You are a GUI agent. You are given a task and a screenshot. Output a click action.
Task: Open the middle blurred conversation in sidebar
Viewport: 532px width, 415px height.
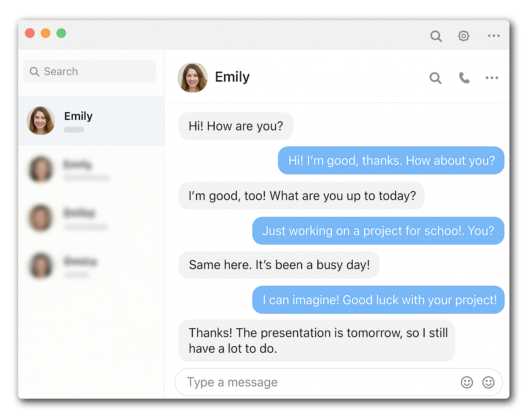point(91,218)
